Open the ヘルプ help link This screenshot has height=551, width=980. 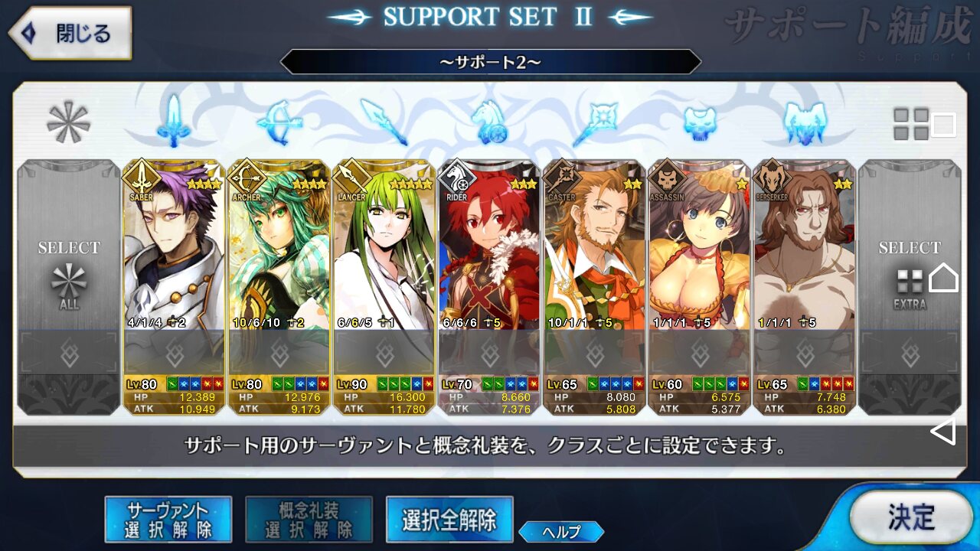(x=561, y=531)
